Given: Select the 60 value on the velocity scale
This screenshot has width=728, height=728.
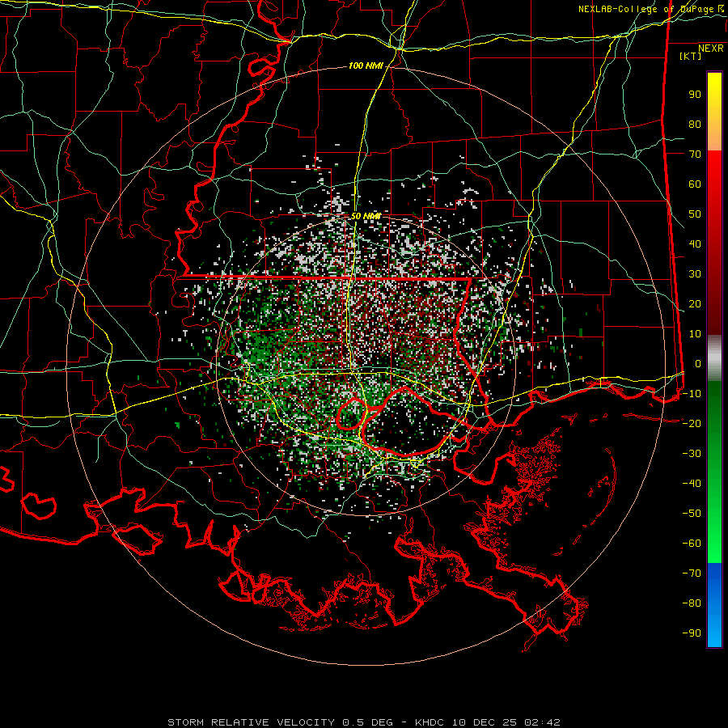Looking at the screenshot, I should click(695, 184).
